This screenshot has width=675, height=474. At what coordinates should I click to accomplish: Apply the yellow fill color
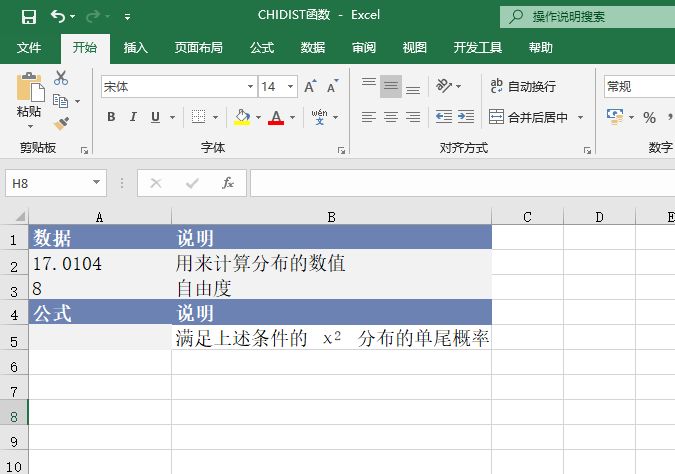[x=242, y=117]
